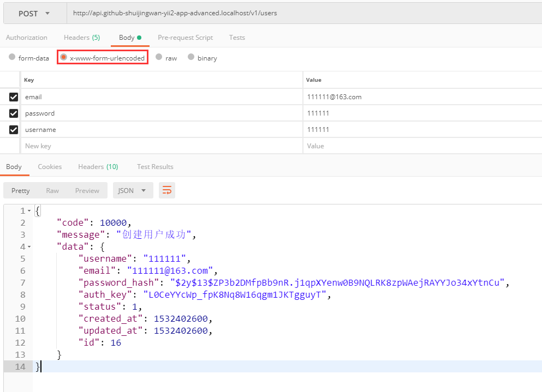The height and width of the screenshot is (392, 542).
Task: Choose the raw body type
Action: point(159,57)
